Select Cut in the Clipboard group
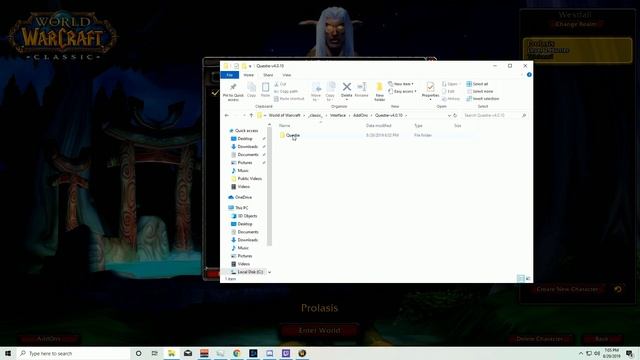 pyautogui.click(x=280, y=84)
